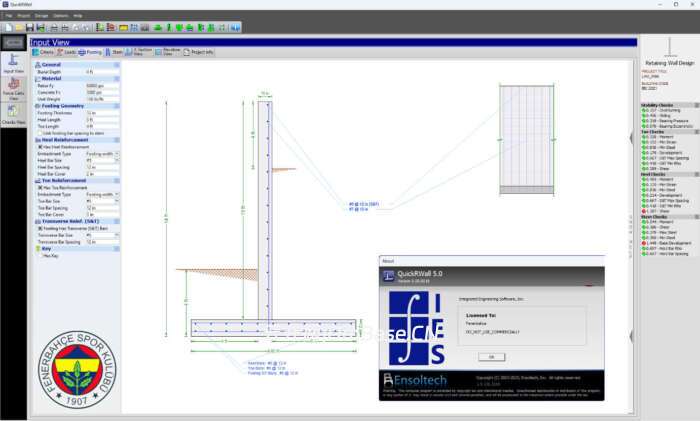This screenshot has height=421, width=700.
Task: Open the File menu
Action: coord(8,16)
